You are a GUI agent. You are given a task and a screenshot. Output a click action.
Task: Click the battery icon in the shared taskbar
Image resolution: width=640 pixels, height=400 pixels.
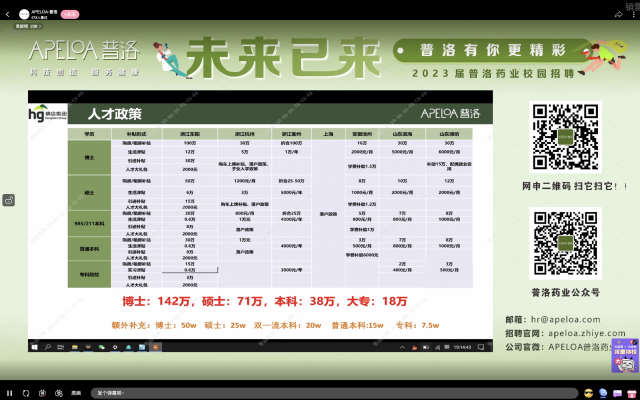(426, 347)
